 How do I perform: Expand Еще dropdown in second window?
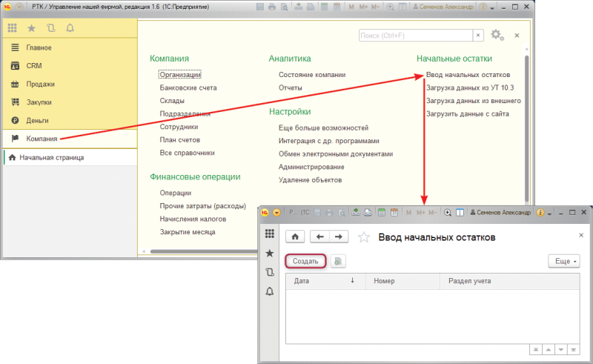[564, 261]
